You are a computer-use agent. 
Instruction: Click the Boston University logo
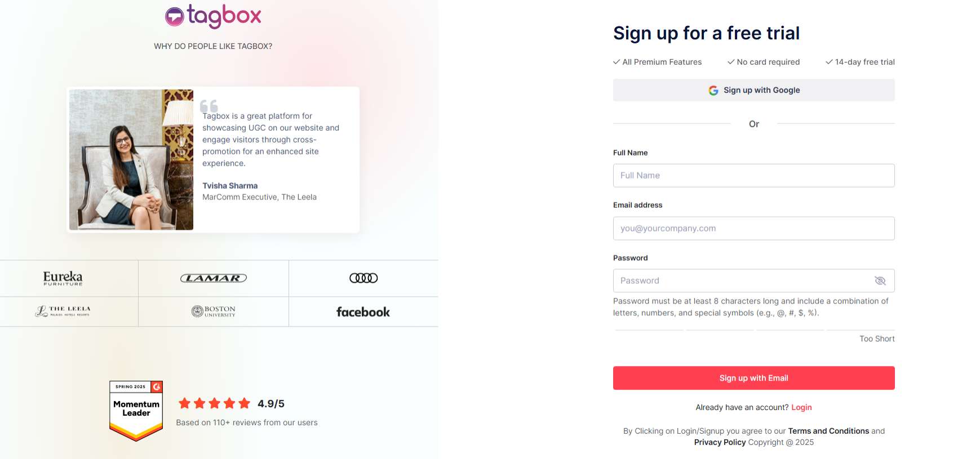coord(213,311)
